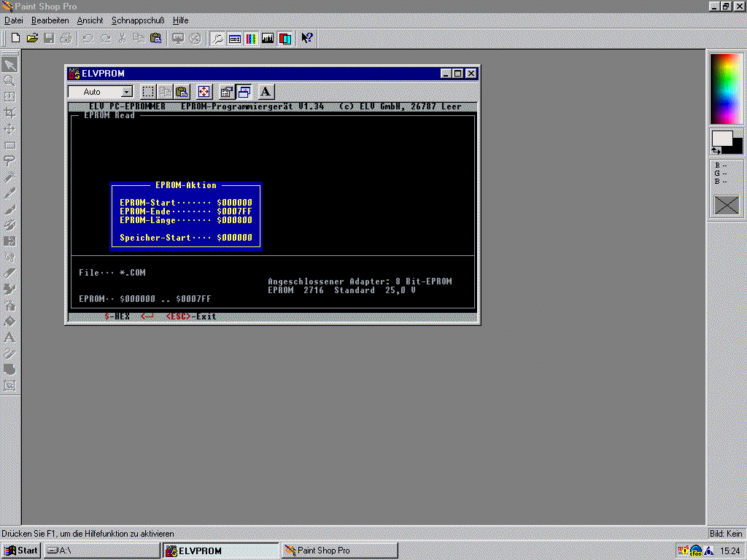Select the Line drawing tool
747x560 pixels.
(9, 354)
